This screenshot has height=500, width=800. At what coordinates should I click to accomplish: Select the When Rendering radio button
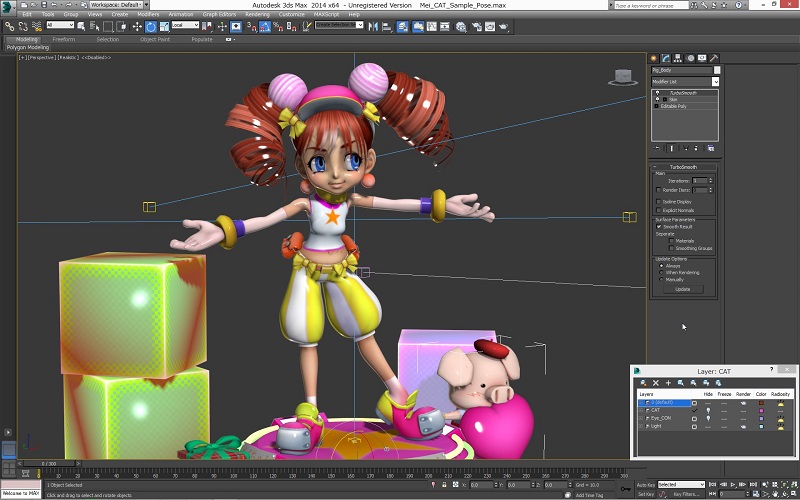662,272
